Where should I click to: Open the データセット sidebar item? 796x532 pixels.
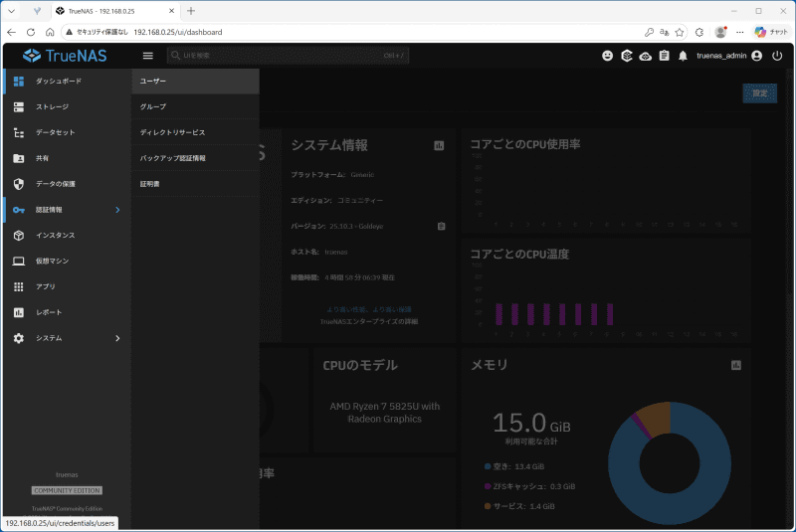(67, 133)
